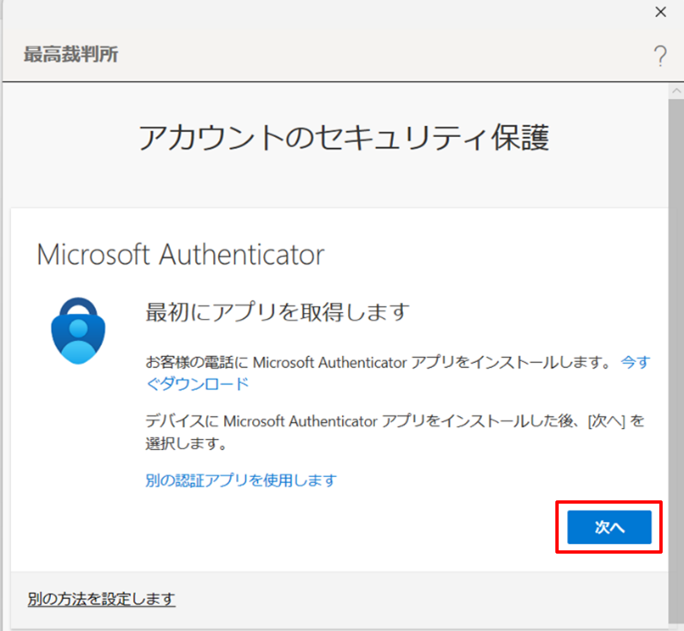
Task: Click the gray footer bar beside 別の方法を設定します
Action: click(x=419, y=599)
